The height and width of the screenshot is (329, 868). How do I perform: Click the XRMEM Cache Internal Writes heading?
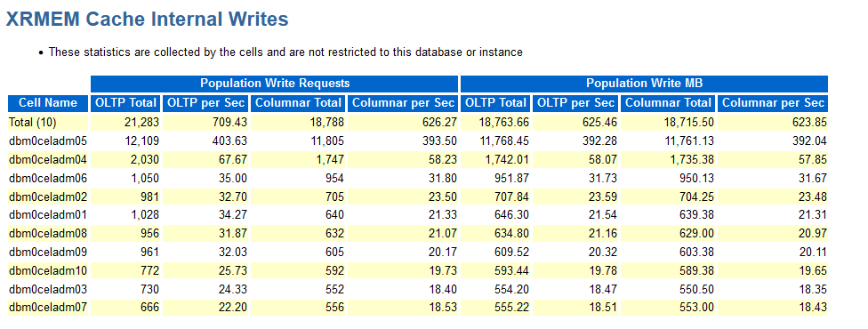click(147, 20)
